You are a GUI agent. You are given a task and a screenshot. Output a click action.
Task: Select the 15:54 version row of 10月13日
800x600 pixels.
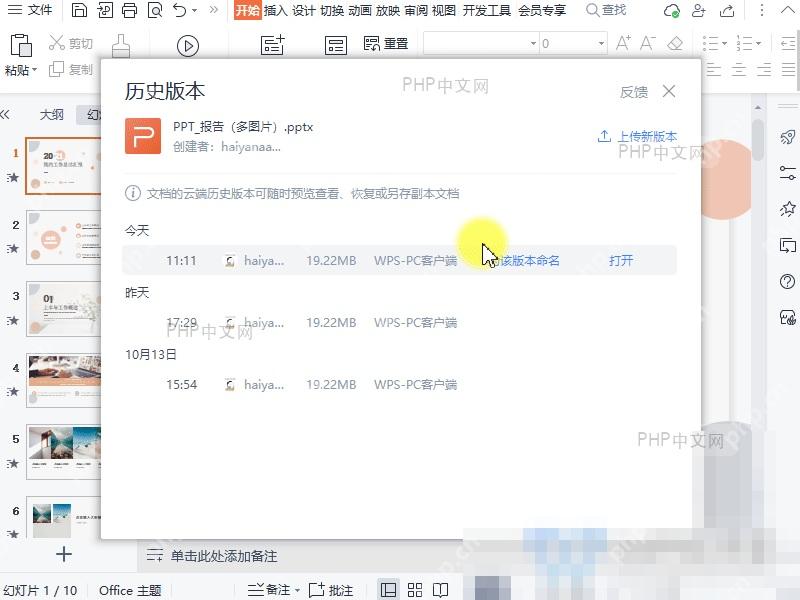coord(399,384)
